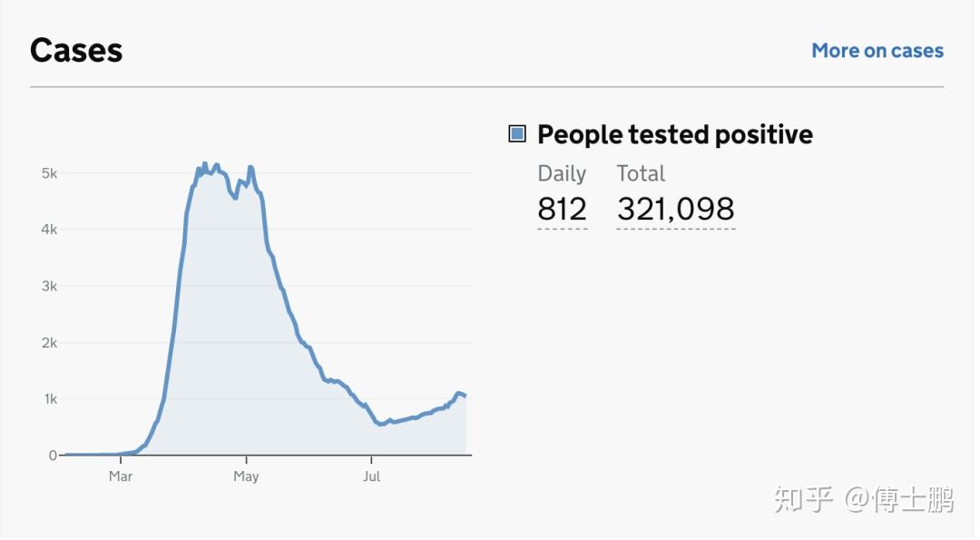Click the daily value 812
The height and width of the screenshot is (540, 980).
(x=562, y=209)
